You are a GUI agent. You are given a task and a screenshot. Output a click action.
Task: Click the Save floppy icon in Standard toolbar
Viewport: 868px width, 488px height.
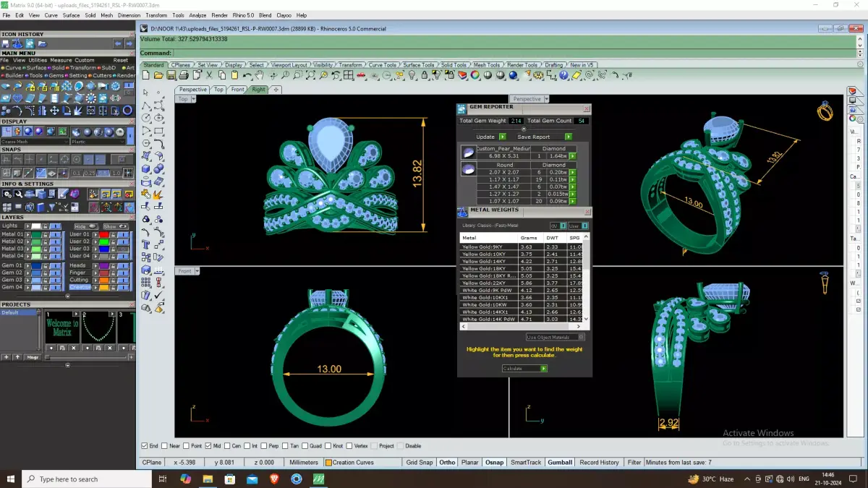tap(171, 74)
